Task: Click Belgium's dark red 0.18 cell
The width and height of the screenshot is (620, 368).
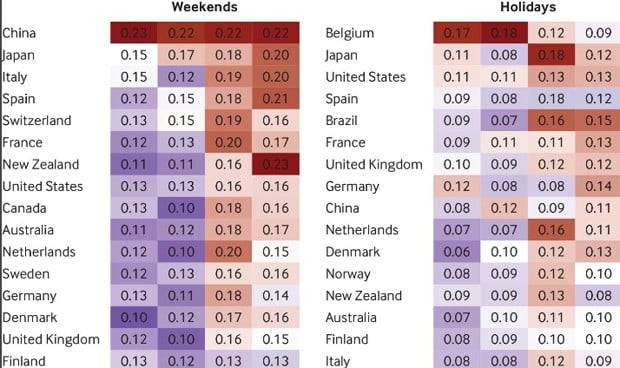Action: [x=504, y=33]
